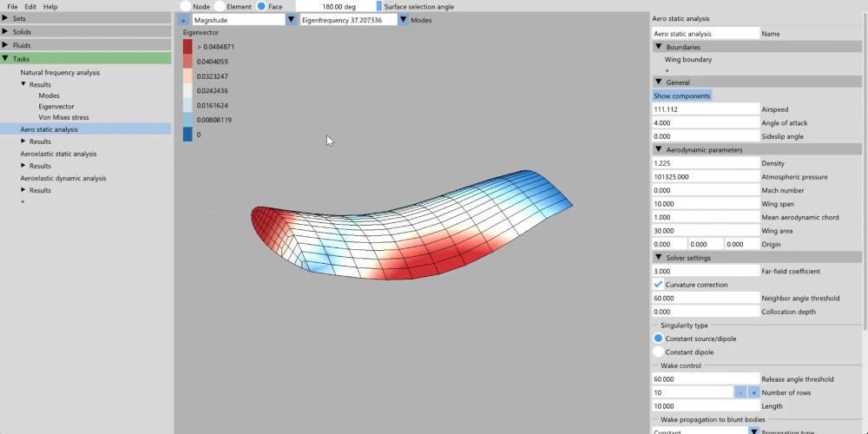This screenshot has height=434, width=868.
Task: Click the dark blue legend swatch 0
Action: point(187,135)
